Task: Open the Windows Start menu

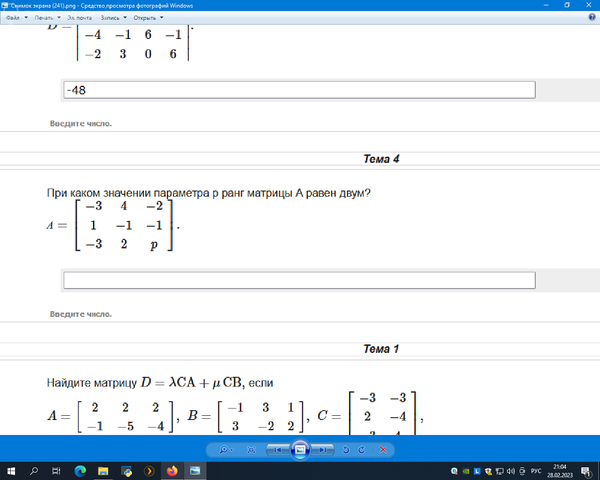Action: pyautogui.click(x=10, y=470)
